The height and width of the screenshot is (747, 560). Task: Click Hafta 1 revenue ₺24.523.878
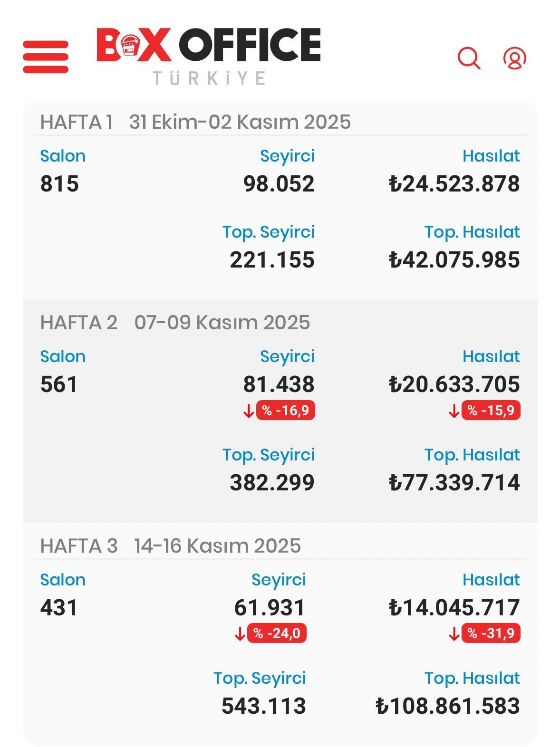click(454, 184)
